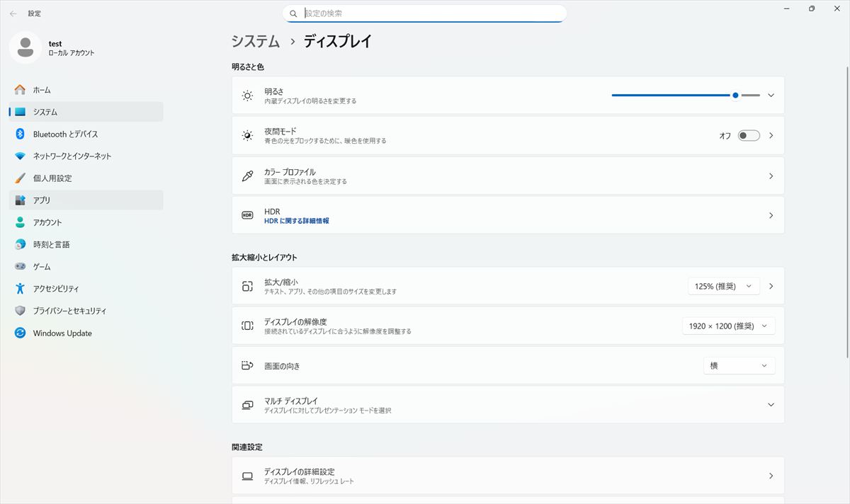Click システム in the breadcrumb

[256, 42]
